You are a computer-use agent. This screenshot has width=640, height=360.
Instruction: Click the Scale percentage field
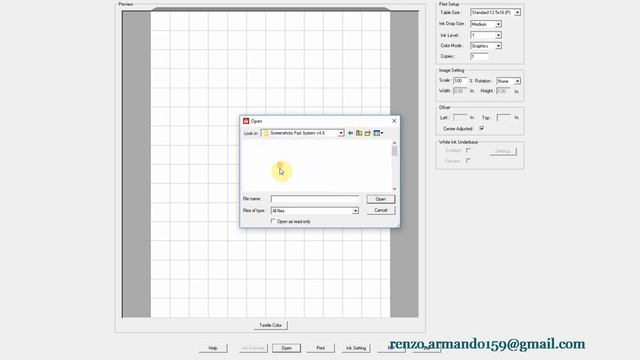point(460,81)
